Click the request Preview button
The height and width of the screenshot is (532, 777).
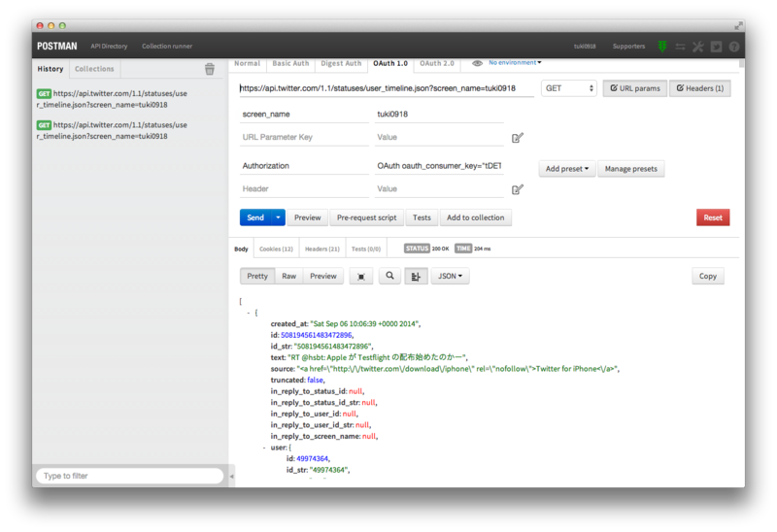pos(307,217)
